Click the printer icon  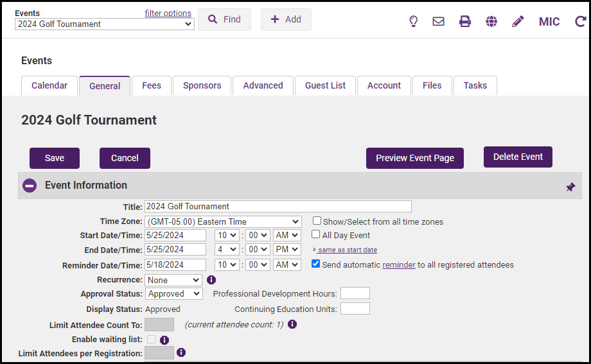pos(465,21)
